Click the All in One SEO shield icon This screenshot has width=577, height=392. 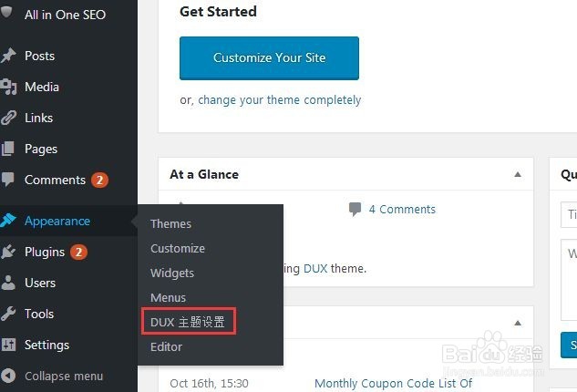[x=8, y=15]
